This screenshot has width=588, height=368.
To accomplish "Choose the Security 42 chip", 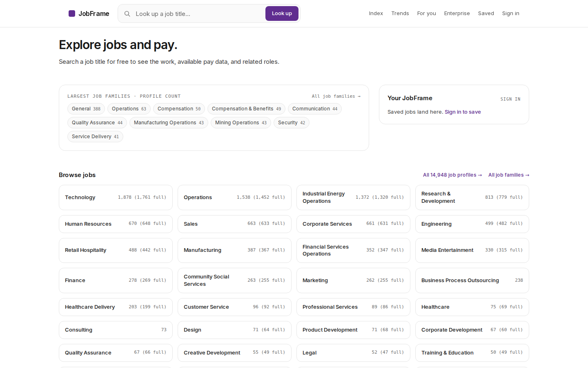I will point(292,123).
